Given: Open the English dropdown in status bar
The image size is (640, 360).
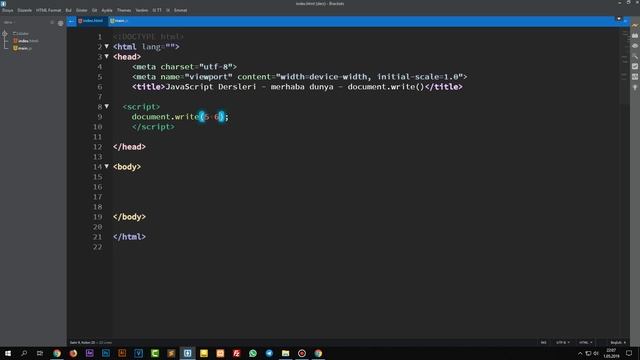Looking at the screenshot, I should [618, 342].
